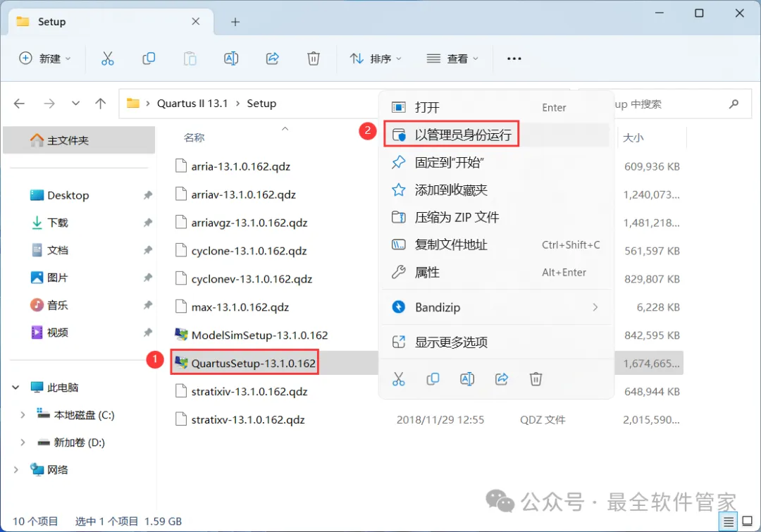Choose 压缩为 ZIP 文件 menu entry
761x532 pixels.
[x=496, y=217]
